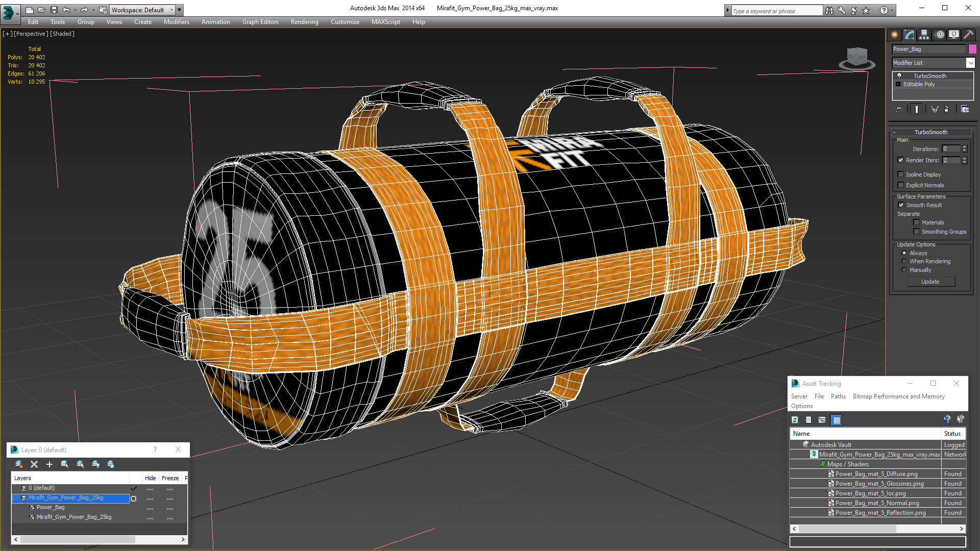Viewport: 980px width, 551px height.
Task: Enable Separate by Materials checkbox
Action: 916,222
